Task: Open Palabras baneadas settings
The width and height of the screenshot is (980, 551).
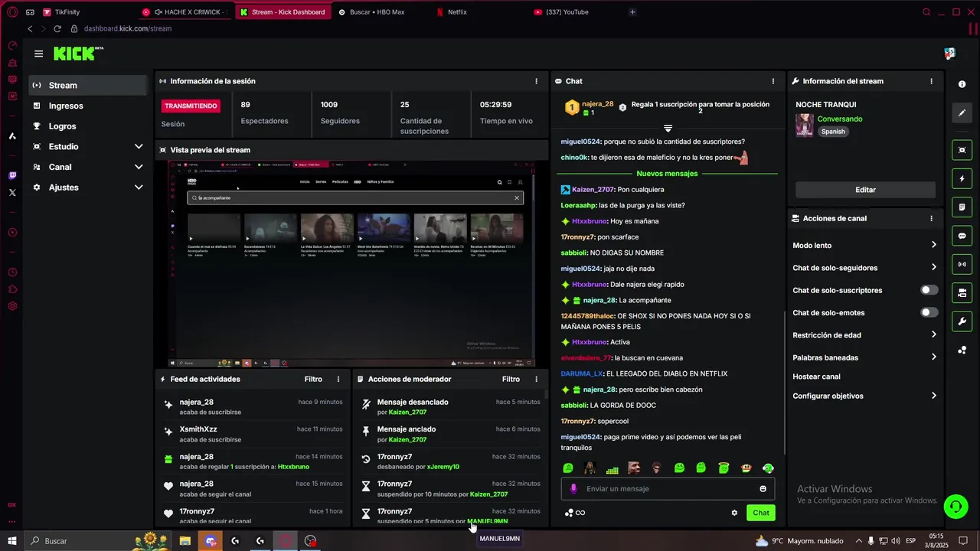Action: (x=864, y=357)
